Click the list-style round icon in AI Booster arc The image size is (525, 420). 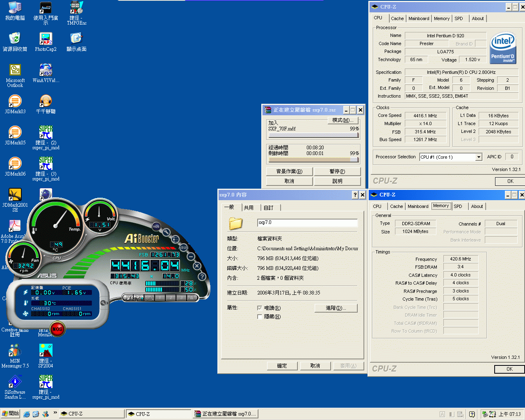coord(175,239)
